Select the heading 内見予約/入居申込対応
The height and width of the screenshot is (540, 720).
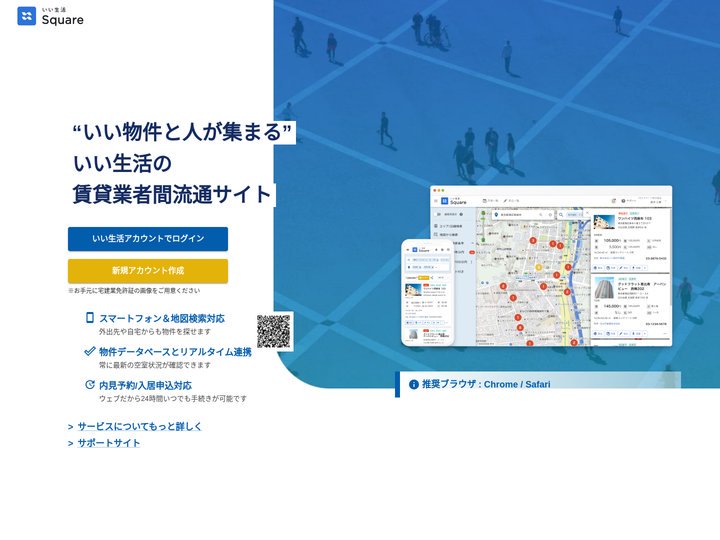(x=145, y=385)
